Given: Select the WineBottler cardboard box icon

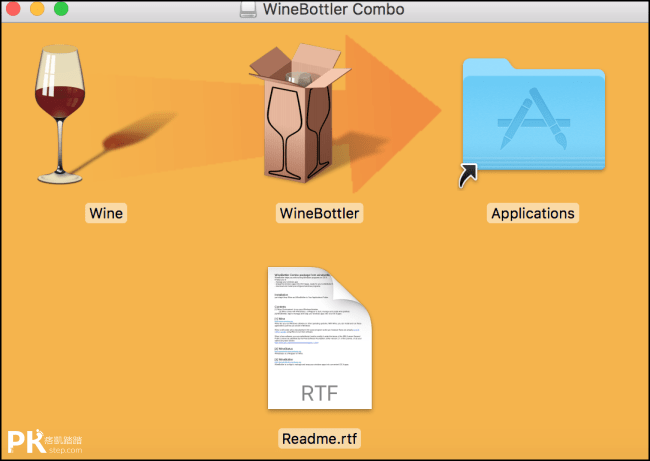Looking at the screenshot, I should pos(300,113).
